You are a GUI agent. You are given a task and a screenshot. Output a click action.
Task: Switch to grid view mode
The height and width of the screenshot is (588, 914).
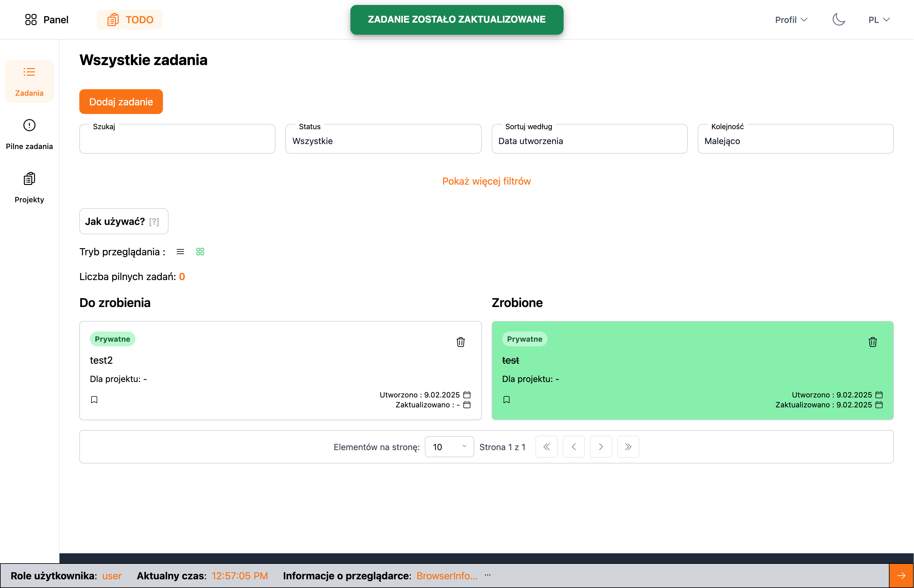pyautogui.click(x=200, y=252)
